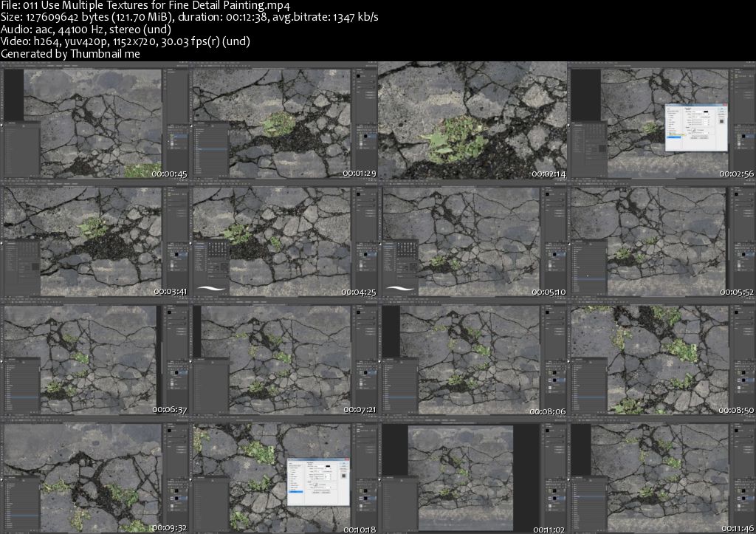The image size is (756, 534).
Task: Open the thumbnail frame stamped 00:03:41
Action: point(94,239)
